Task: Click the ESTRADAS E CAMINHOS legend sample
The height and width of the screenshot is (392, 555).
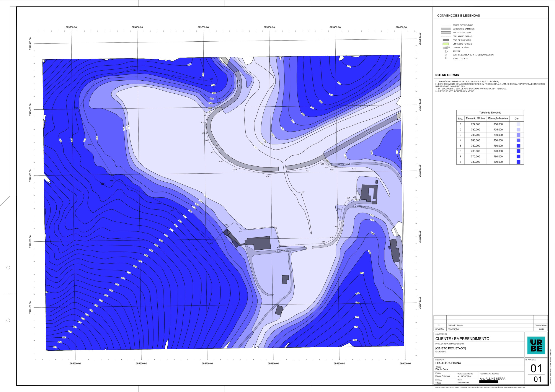Action: (x=446, y=29)
